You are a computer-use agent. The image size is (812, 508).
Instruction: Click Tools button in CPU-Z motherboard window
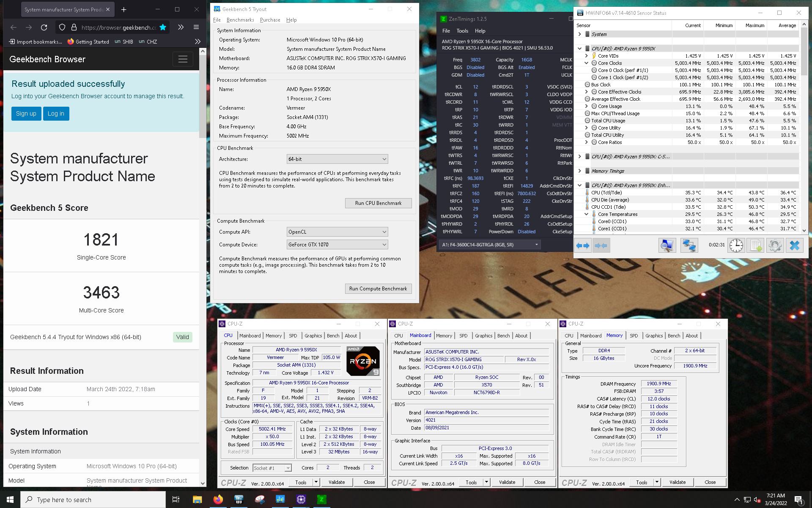(x=471, y=482)
